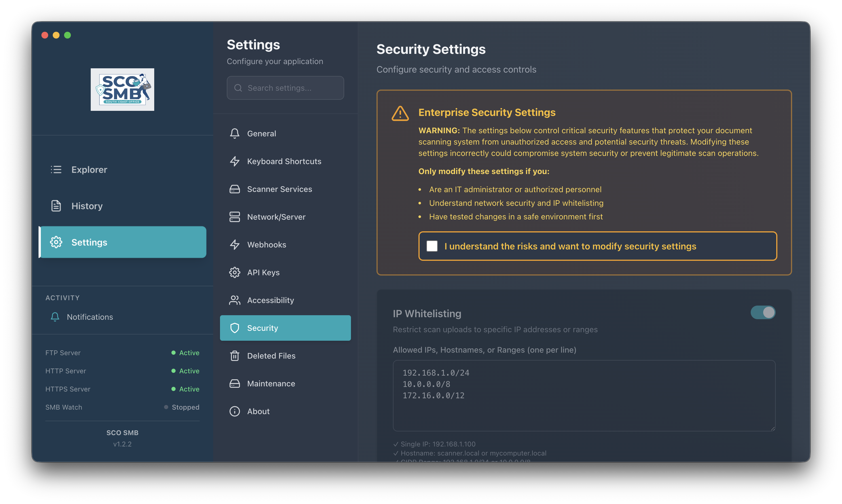Open the About page

(285, 411)
